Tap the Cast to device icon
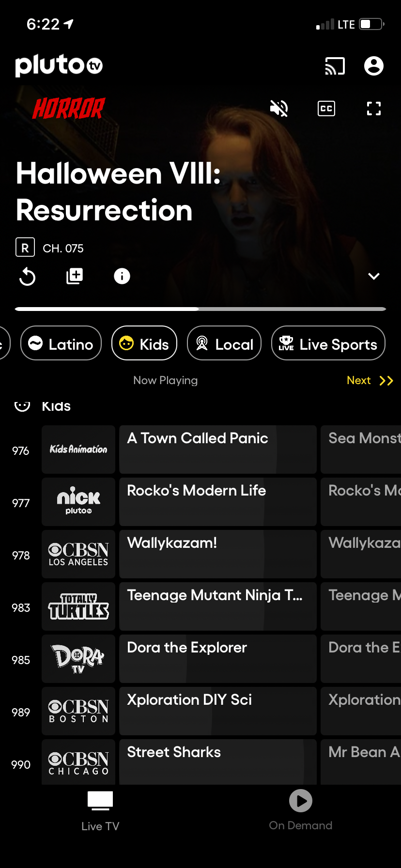 coord(335,66)
